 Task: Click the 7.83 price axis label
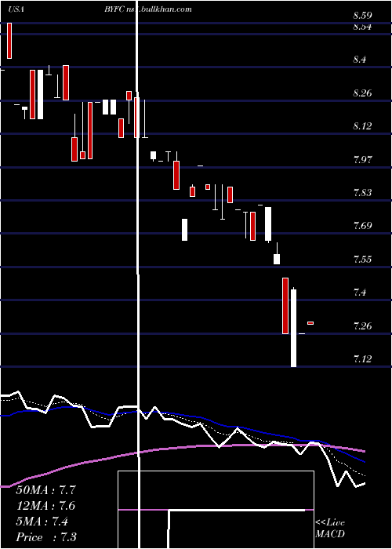pyautogui.click(x=362, y=193)
